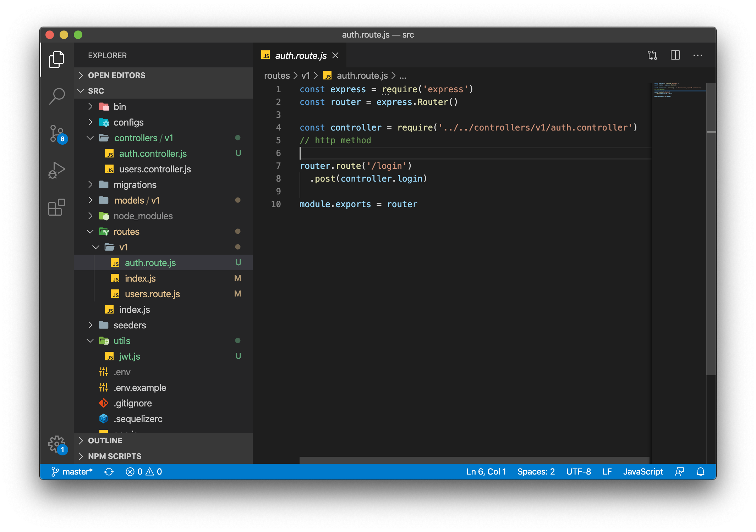Screen dimensions: 756x532
Task: Click the Open Changes compare icon
Action: click(x=652, y=55)
